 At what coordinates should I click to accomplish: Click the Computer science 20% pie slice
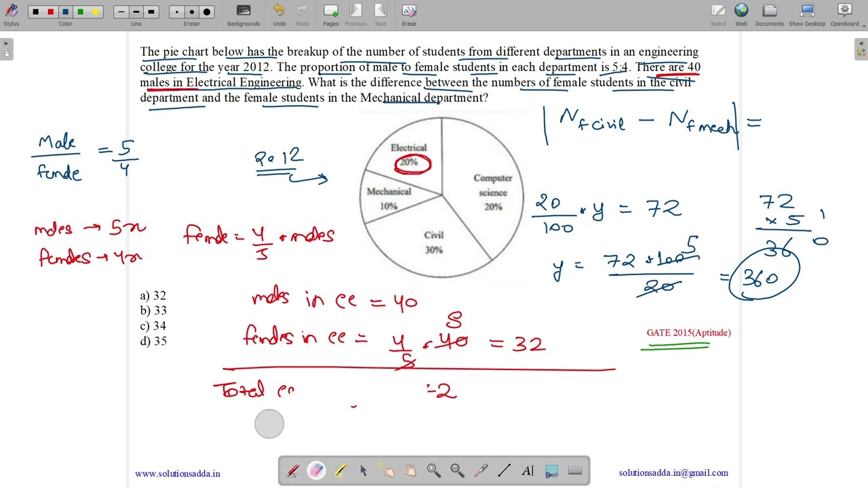tap(493, 192)
